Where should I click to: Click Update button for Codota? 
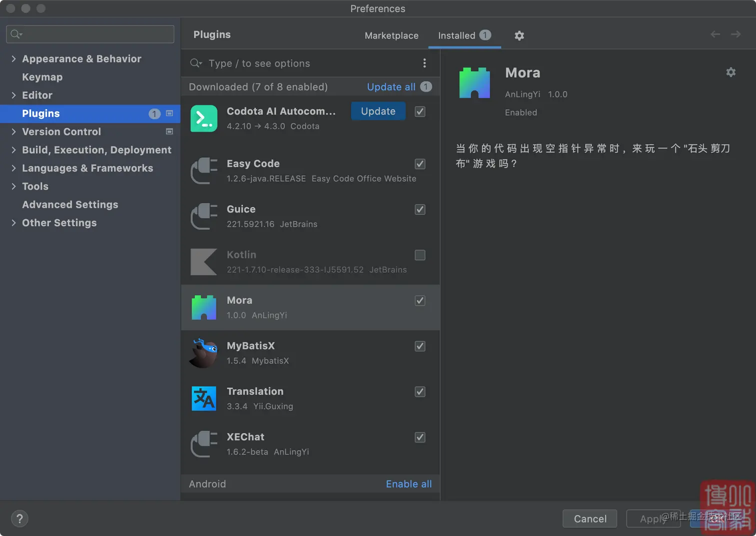tap(378, 111)
